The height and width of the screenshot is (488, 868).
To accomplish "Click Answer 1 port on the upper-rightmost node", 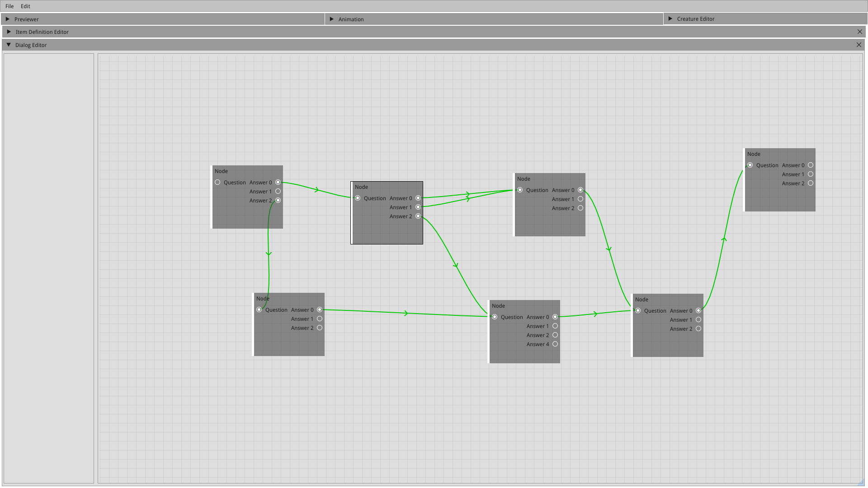I will coord(811,174).
